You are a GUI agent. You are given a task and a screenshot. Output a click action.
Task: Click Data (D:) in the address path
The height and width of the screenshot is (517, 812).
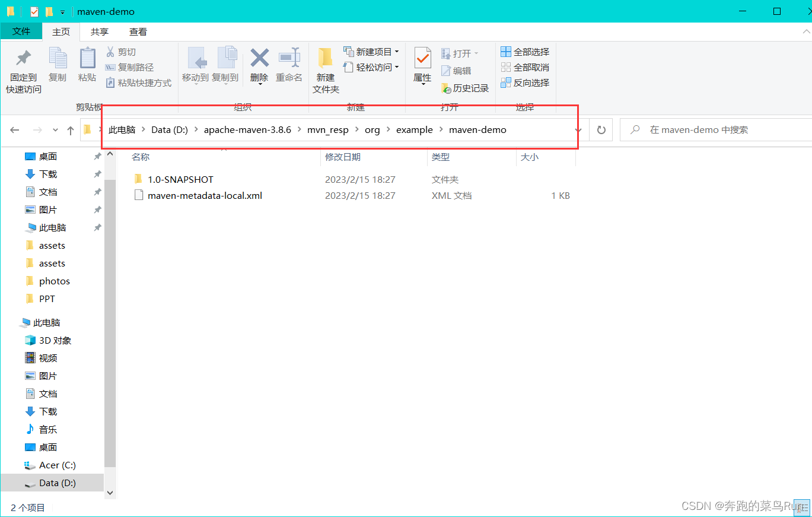click(170, 130)
